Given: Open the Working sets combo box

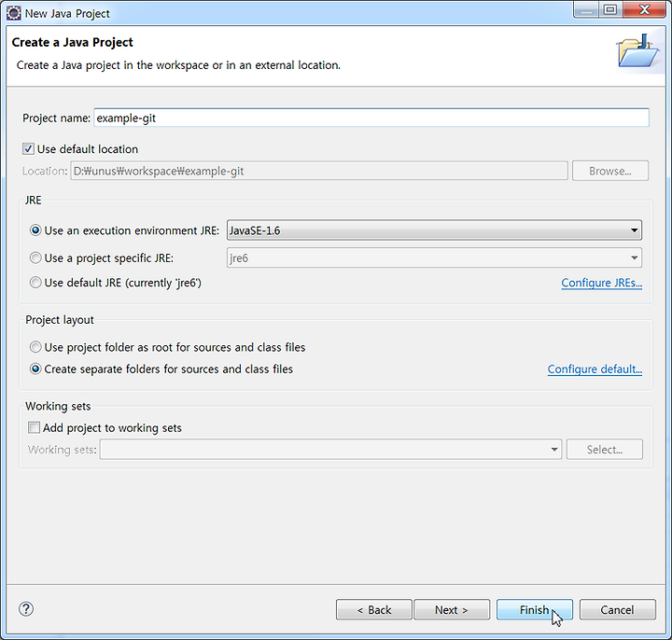Looking at the screenshot, I should point(330,450).
